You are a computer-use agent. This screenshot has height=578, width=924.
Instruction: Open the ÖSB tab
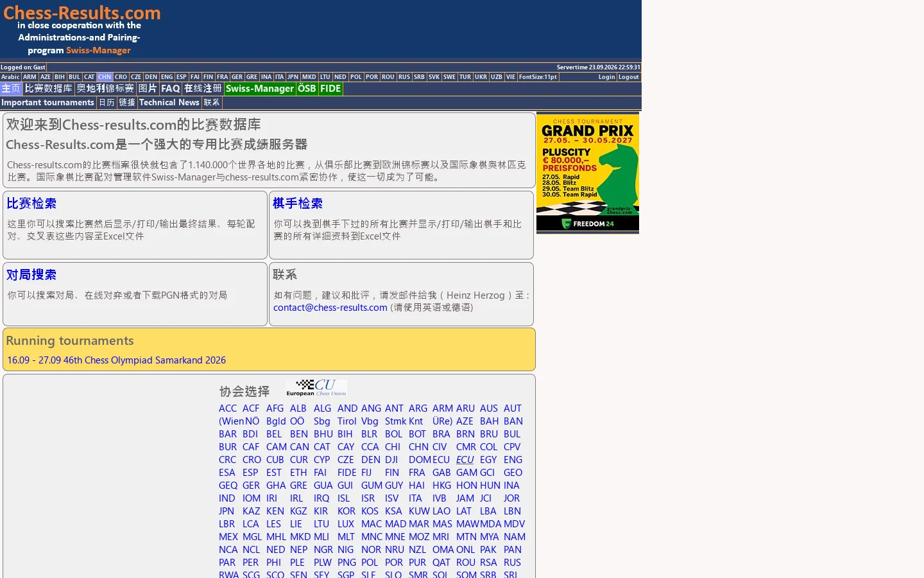307,89
